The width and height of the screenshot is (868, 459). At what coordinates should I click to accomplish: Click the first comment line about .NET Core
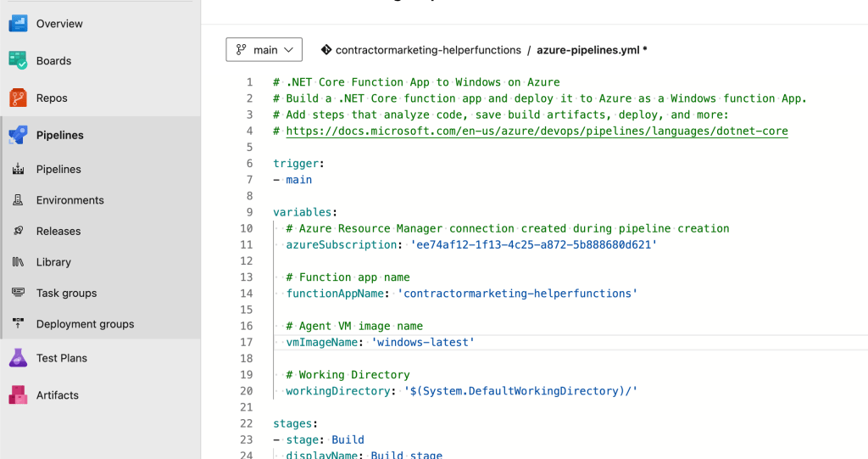pos(416,82)
